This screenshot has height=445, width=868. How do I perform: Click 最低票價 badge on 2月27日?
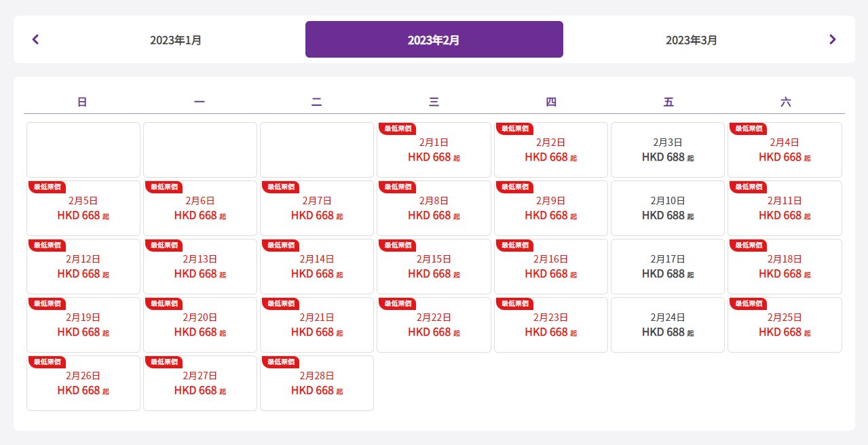(x=164, y=362)
